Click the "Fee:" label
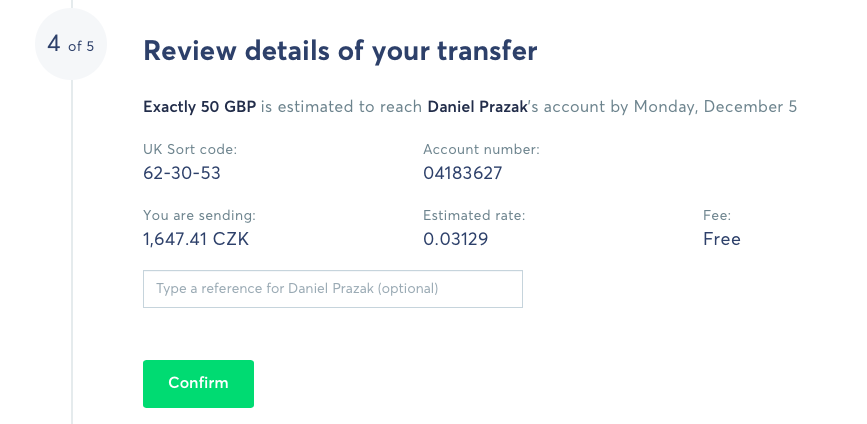867x424 pixels. point(717,215)
